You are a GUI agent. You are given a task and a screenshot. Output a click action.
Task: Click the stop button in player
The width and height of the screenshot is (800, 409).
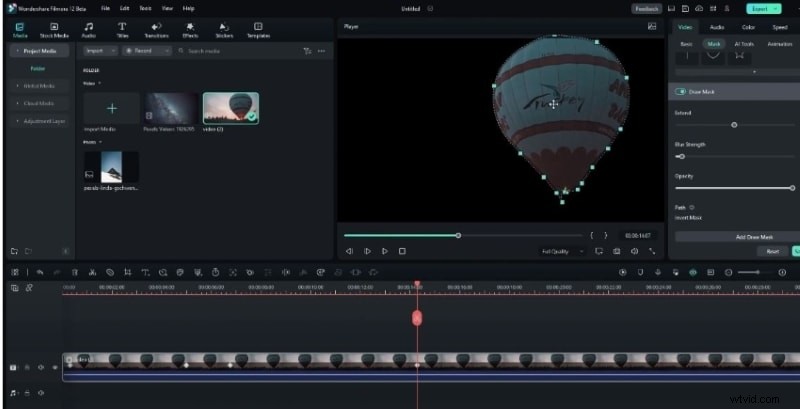[x=402, y=251]
